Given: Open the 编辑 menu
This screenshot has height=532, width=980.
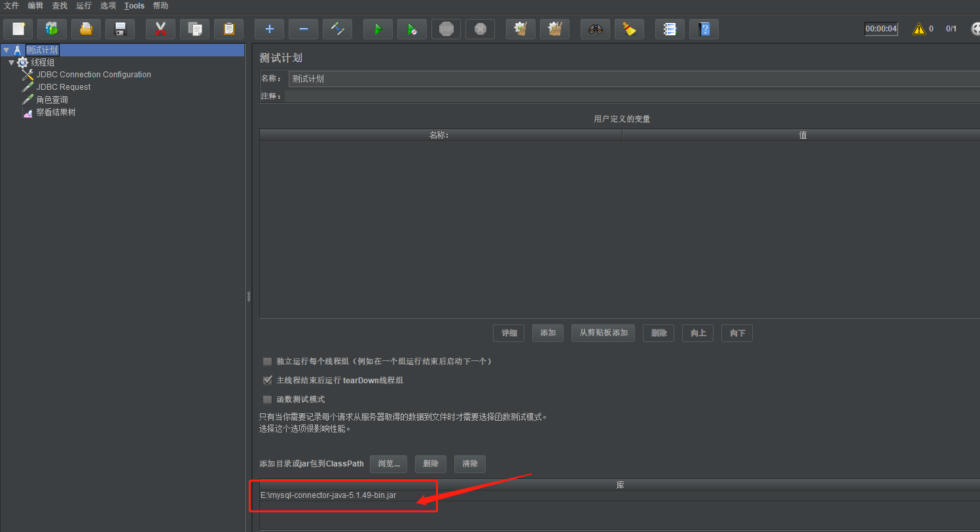Looking at the screenshot, I should pyautogui.click(x=35, y=6).
